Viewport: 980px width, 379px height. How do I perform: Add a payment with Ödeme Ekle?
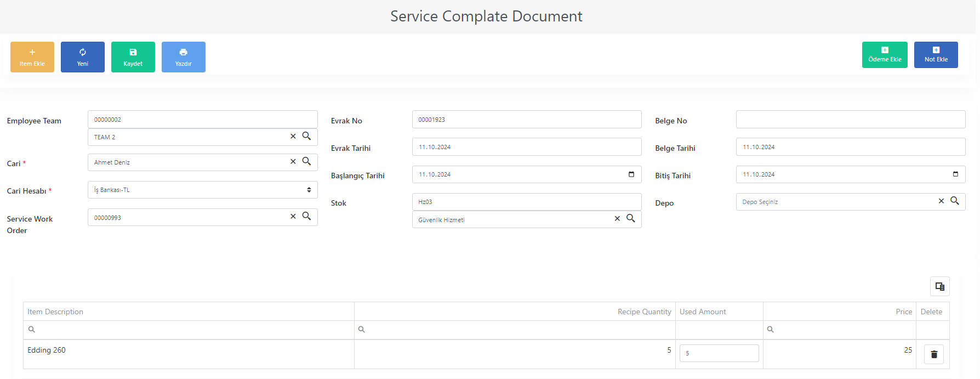pos(885,55)
